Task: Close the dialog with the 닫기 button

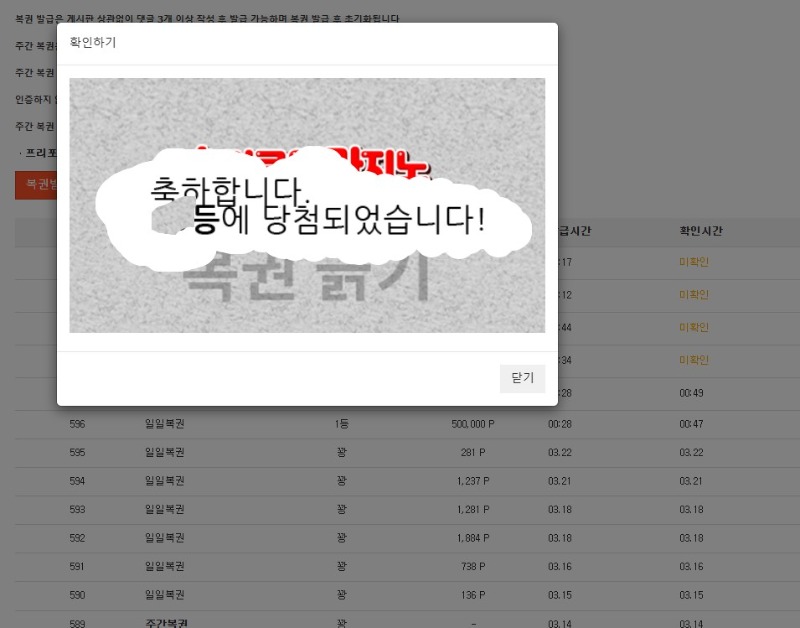Action: click(x=522, y=378)
